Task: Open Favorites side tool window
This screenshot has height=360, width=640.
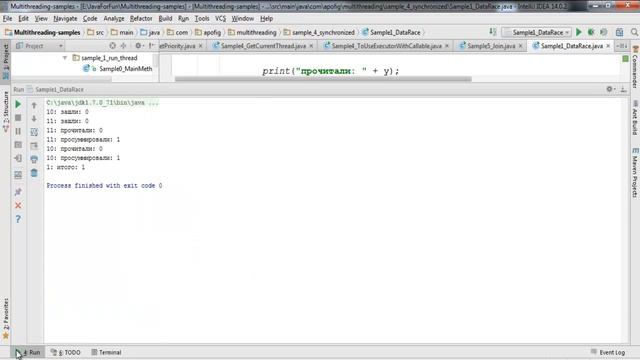Action: [x=6, y=318]
